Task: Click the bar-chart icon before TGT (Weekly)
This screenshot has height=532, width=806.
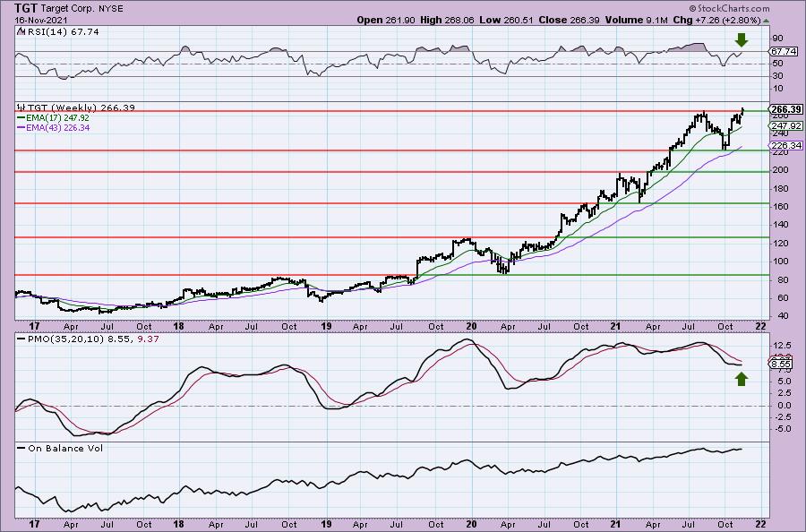Action: click(21, 107)
